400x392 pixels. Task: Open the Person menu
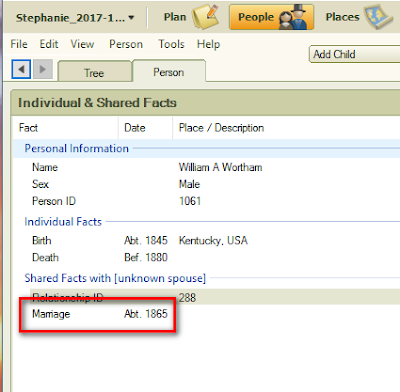tap(126, 44)
